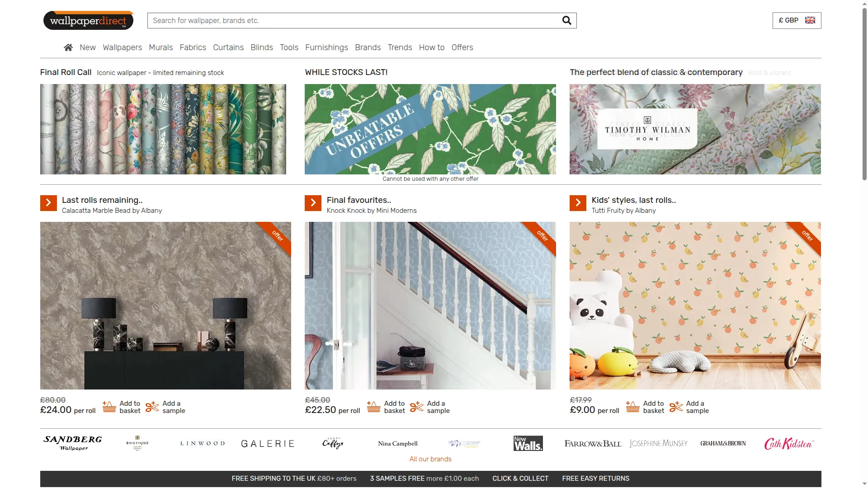Open the Cath Kidston brand logo
This screenshot has width=868, height=488.
(789, 444)
